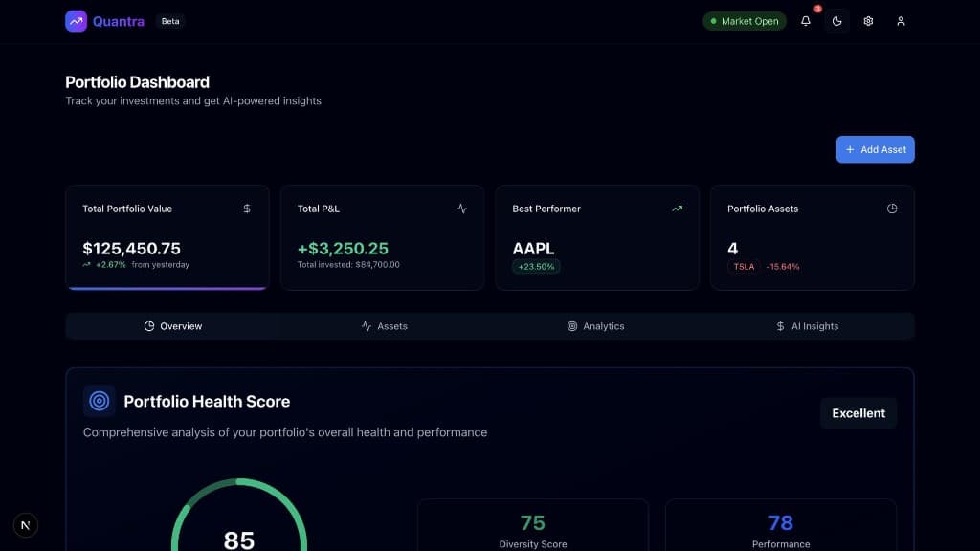Click the Diversity Score 75 card

pos(533,525)
